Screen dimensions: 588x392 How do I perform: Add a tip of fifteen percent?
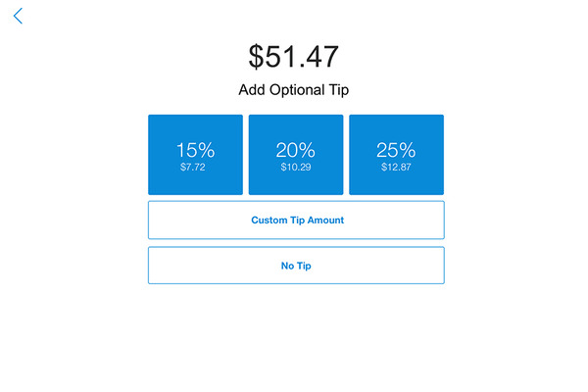coord(195,155)
